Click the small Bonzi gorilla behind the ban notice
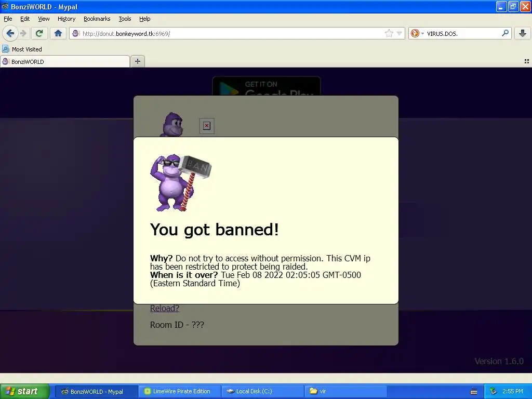This screenshot has width=532, height=399. pyautogui.click(x=172, y=125)
